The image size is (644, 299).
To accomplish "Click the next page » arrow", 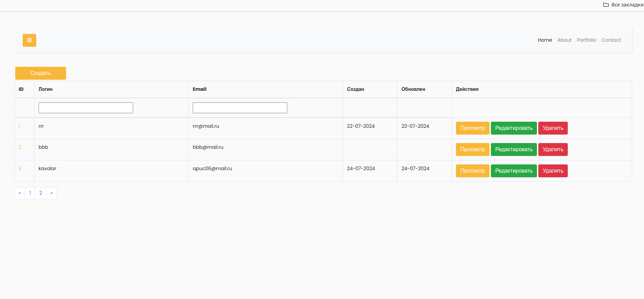I will (x=51, y=193).
